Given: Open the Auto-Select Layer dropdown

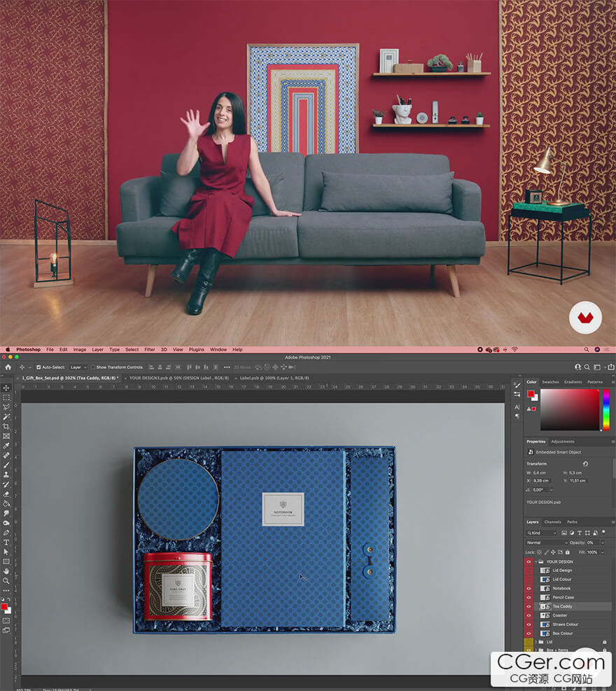Looking at the screenshot, I should [78, 367].
